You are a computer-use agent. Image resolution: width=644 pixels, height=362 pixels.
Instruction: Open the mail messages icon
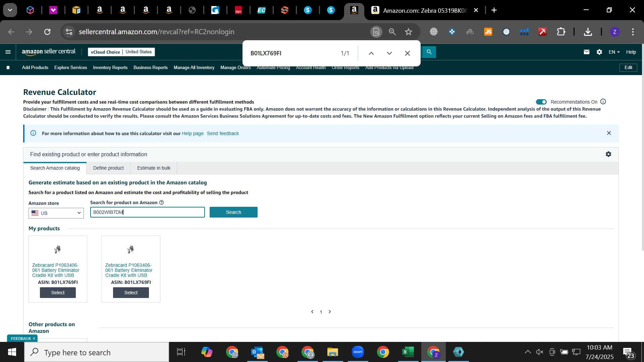point(586,52)
